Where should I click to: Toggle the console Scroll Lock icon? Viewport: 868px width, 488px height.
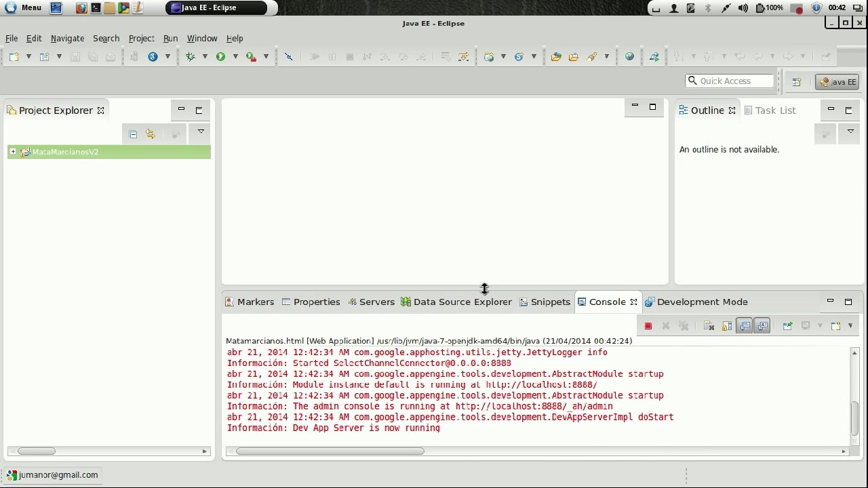(x=727, y=326)
